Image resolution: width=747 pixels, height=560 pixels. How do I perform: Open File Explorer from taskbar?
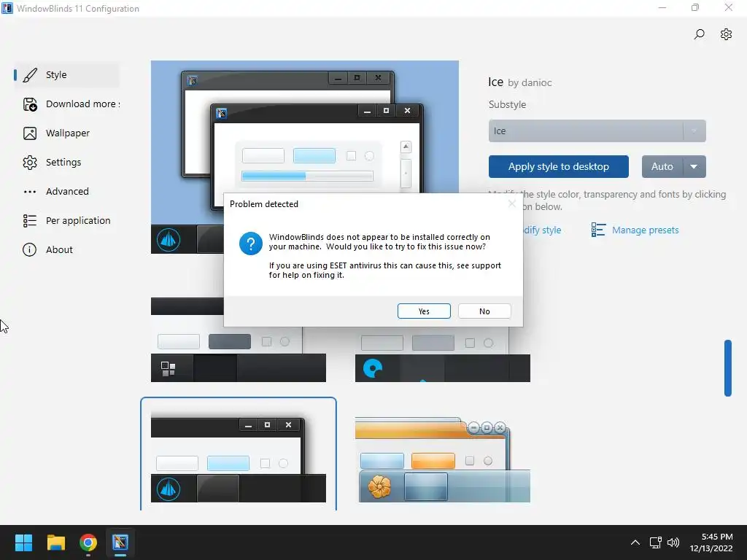(55, 542)
